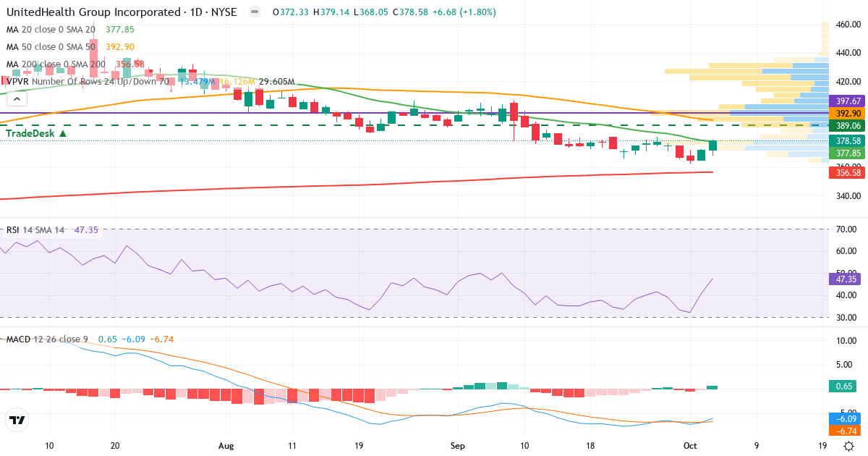Click the 389.06 dark green price label
Screen dimensions: 868x456
[x=848, y=125]
